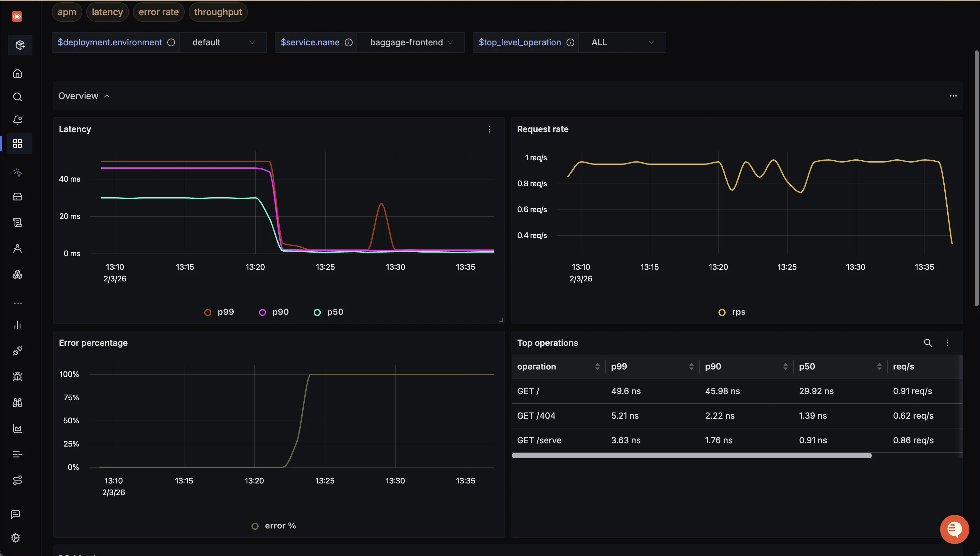
Task: Open the orange chat support bubble
Action: (x=954, y=529)
